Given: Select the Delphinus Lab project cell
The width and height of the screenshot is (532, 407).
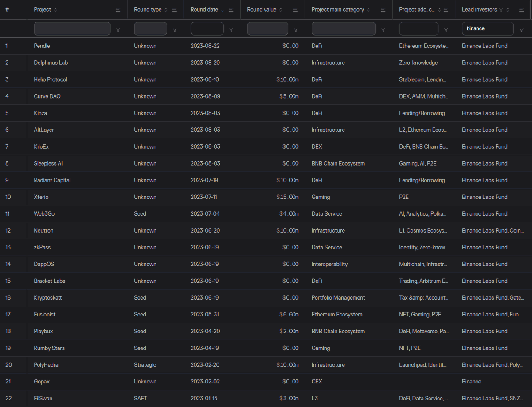Looking at the screenshot, I should tap(77, 63).
